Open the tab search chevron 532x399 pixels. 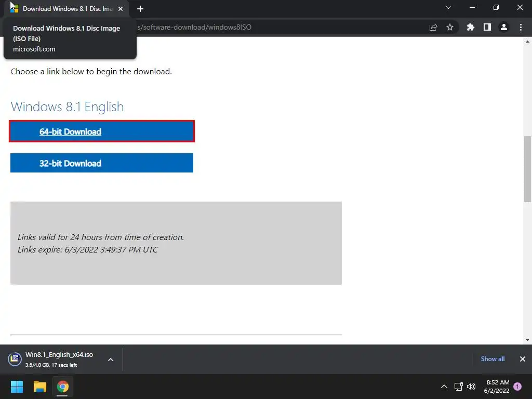pyautogui.click(x=448, y=7)
